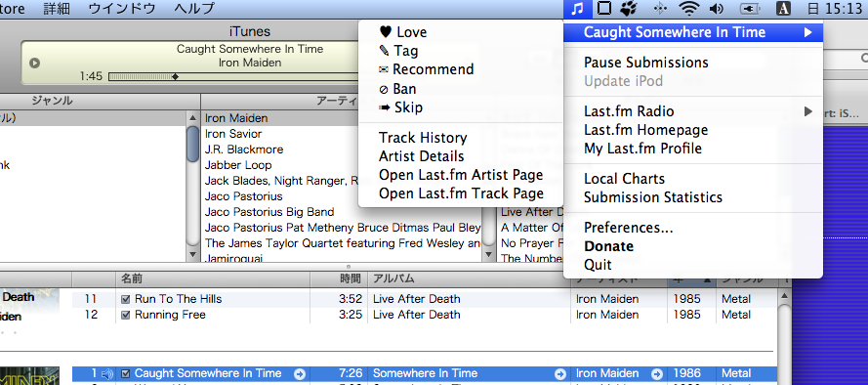Sort by 時間 column header
Screen dimensions: 868x385
(x=339, y=278)
